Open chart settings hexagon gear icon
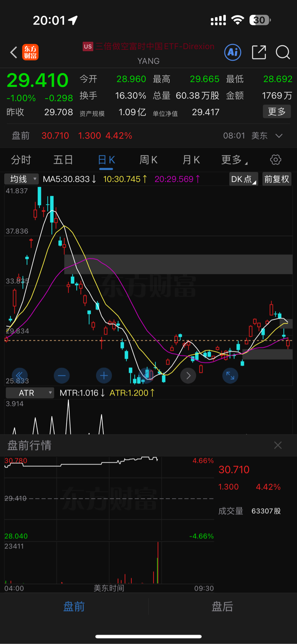This screenshot has height=644, width=297. [x=275, y=160]
